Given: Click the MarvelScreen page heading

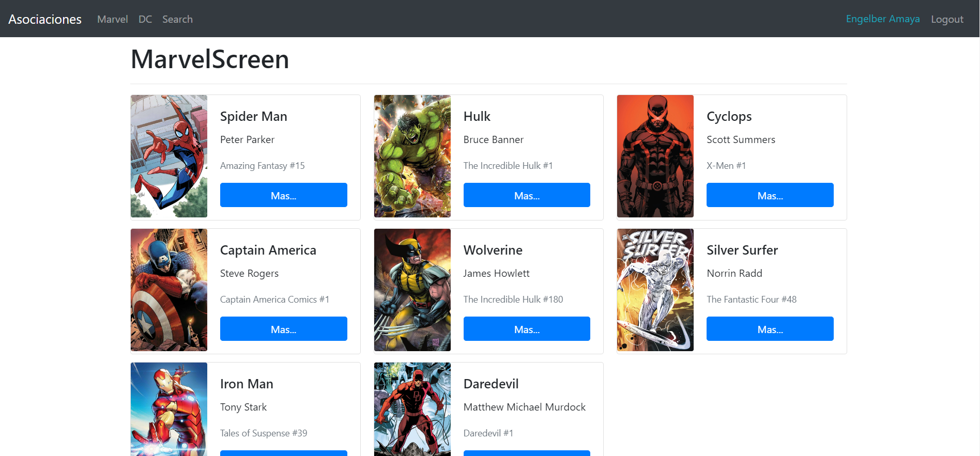Looking at the screenshot, I should pos(210,59).
